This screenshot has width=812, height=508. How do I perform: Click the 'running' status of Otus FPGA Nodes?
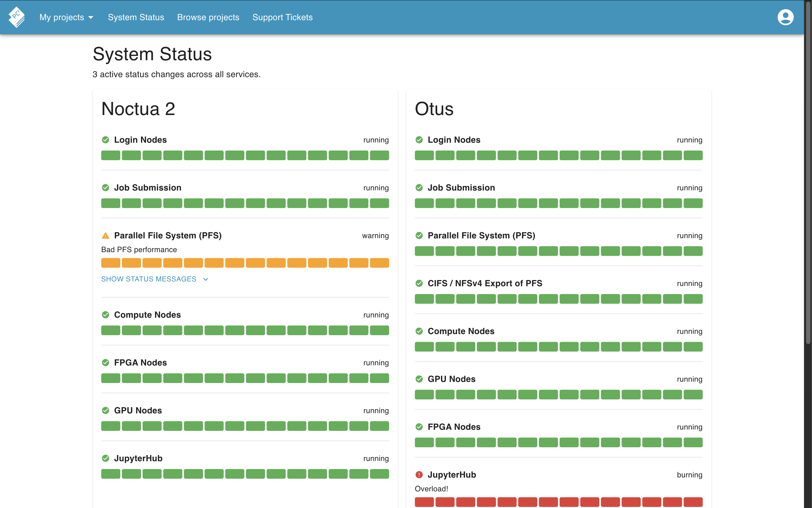click(690, 427)
